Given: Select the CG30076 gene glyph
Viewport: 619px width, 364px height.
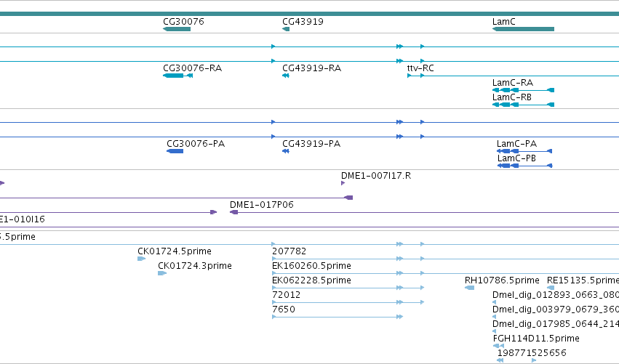Looking at the screenshot, I should click(x=177, y=29).
